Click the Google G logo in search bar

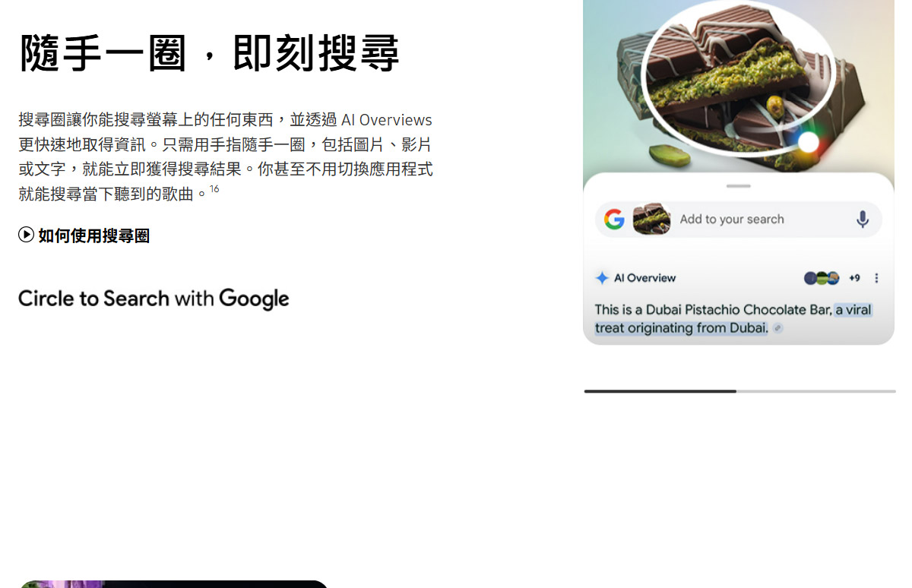point(614,220)
